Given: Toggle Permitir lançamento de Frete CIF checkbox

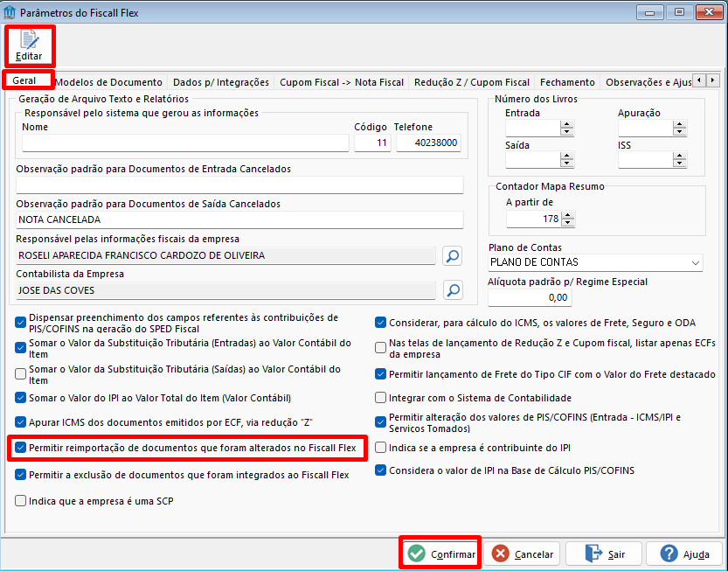Looking at the screenshot, I should tap(381, 374).
